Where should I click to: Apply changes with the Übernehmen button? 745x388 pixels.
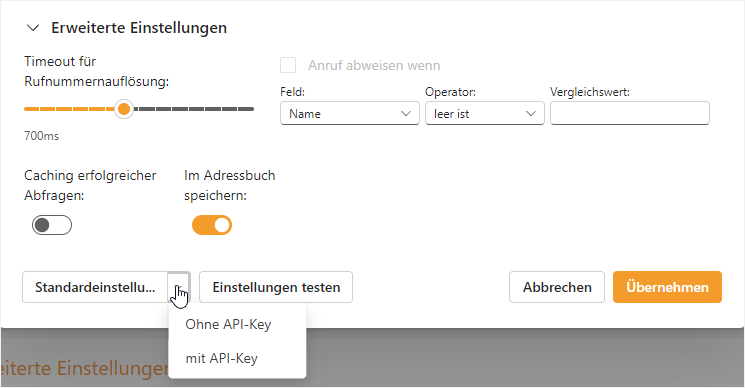click(667, 287)
